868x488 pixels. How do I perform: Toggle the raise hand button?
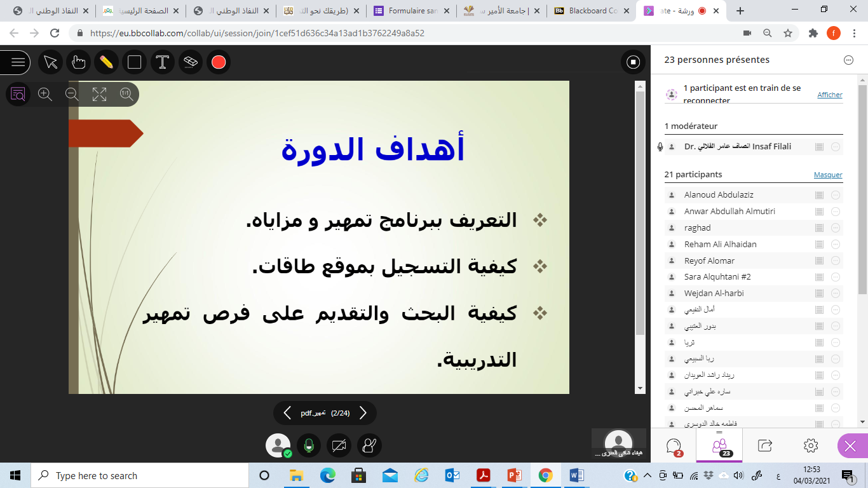click(369, 446)
